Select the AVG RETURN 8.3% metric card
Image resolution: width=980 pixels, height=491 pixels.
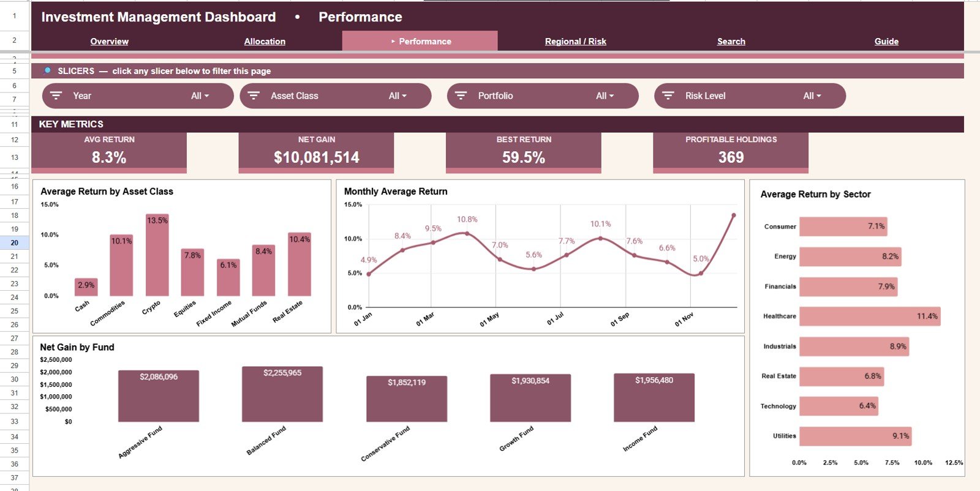109,152
